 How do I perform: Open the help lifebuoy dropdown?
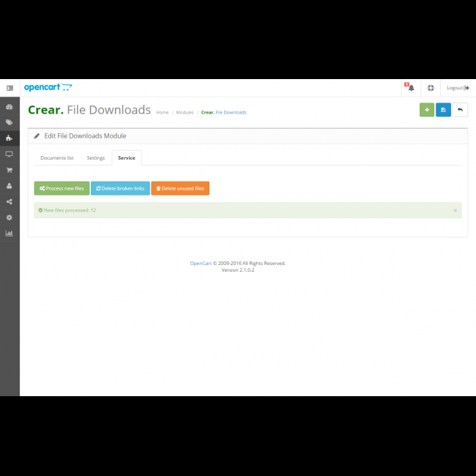[x=431, y=88]
